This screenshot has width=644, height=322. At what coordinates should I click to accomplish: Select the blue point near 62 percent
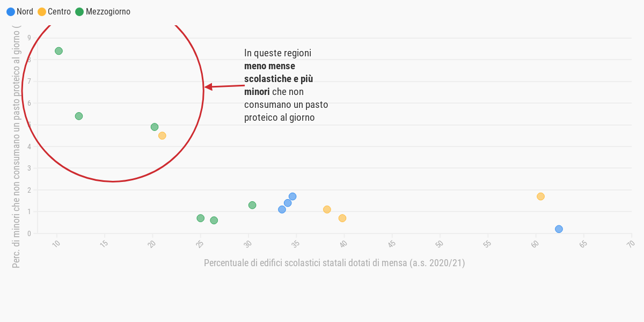[x=559, y=229]
